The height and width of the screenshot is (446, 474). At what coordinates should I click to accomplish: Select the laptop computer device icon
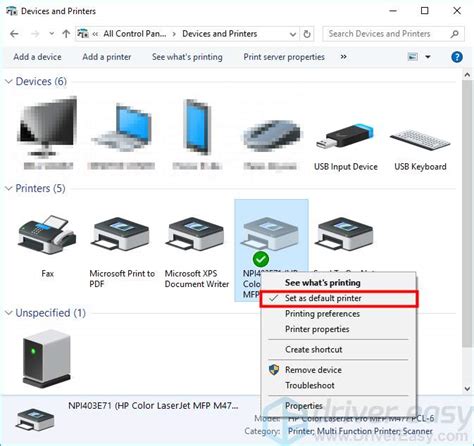pos(122,128)
